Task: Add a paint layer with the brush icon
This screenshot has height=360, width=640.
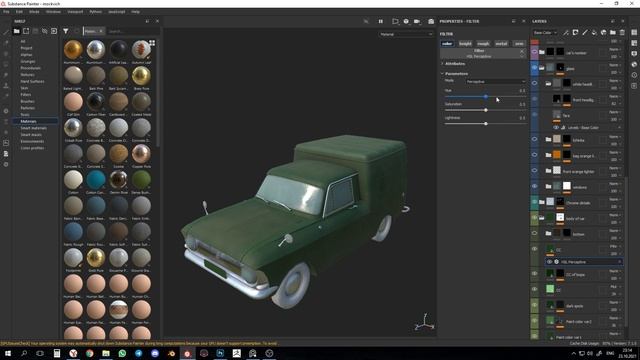Action: [x=584, y=32]
